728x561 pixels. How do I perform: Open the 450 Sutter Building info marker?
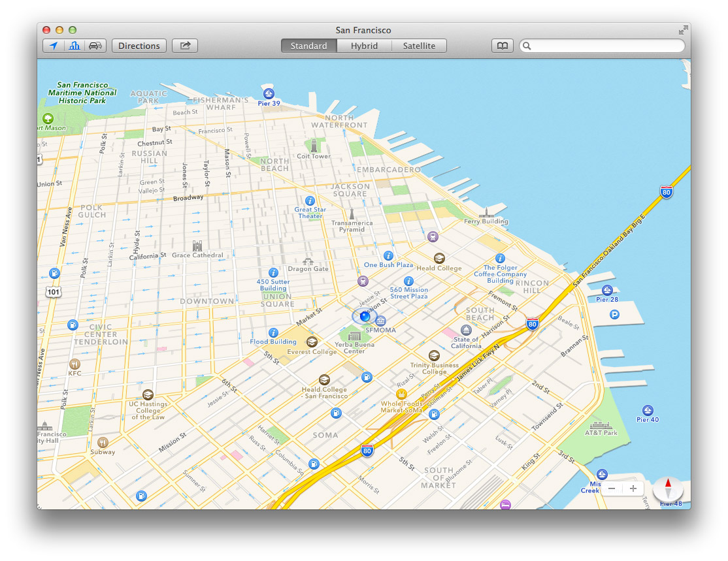click(x=273, y=272)
